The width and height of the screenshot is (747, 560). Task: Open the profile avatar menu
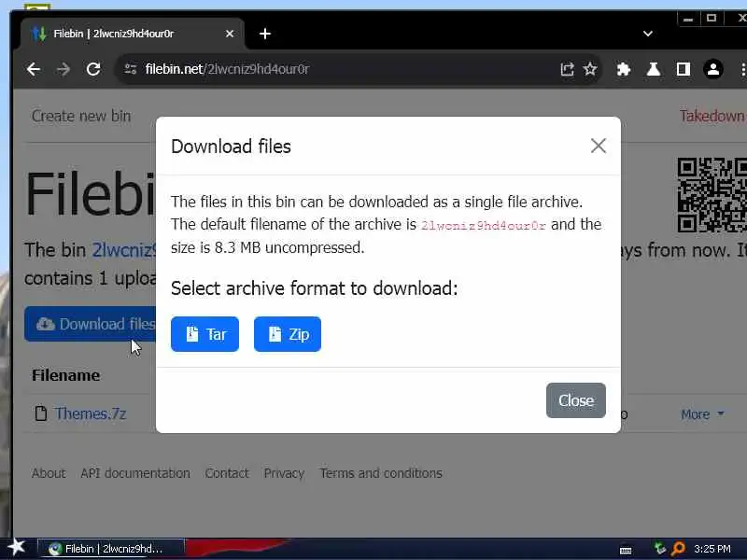713,69
